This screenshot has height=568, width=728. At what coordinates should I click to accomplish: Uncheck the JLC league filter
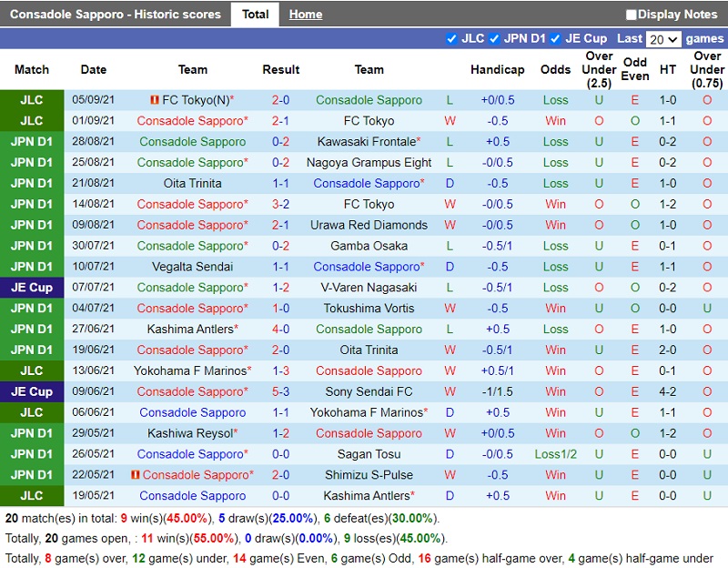point(452,39)
